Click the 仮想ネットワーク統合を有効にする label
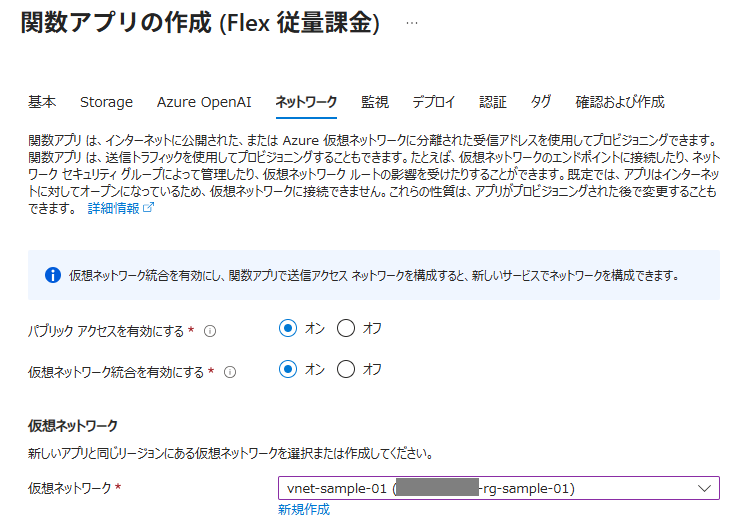 116,372
